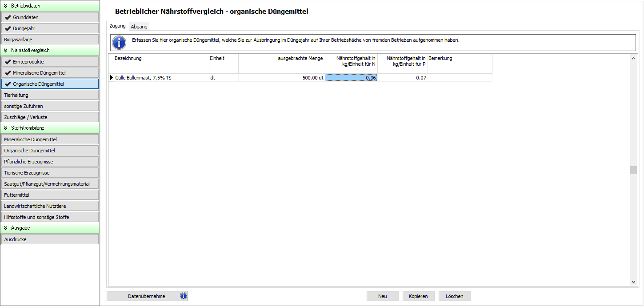Open the Tierhaltung page in the sidebar

coord(50,95)
